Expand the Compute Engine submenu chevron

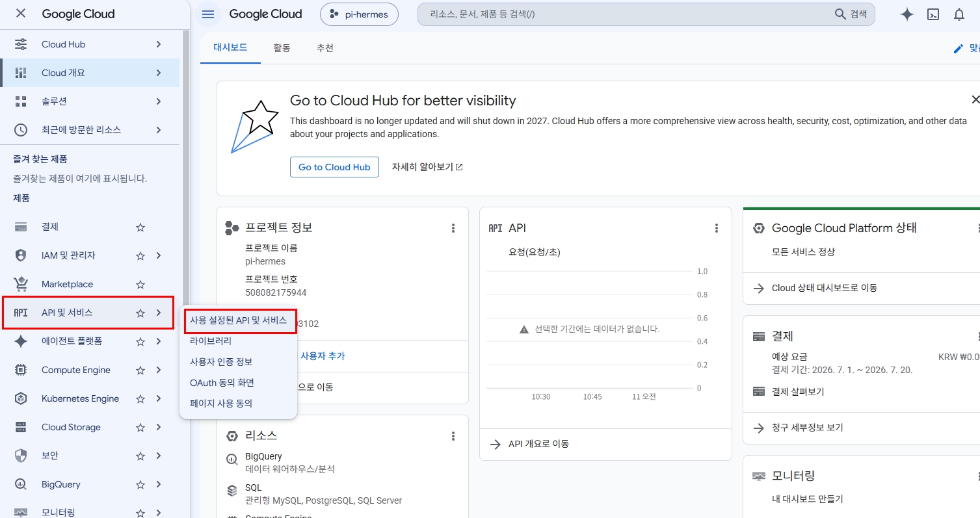(159, 370)
